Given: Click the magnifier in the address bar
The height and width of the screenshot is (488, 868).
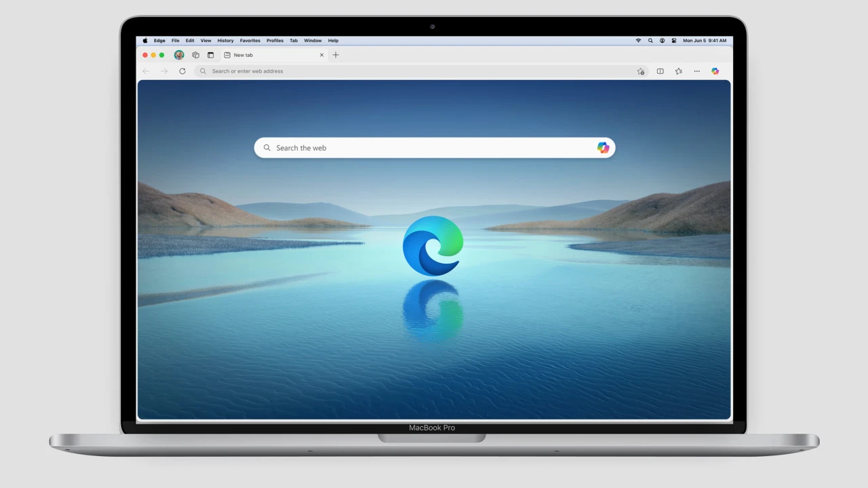Looking at the screenshot, I should (x=203, y=71).
